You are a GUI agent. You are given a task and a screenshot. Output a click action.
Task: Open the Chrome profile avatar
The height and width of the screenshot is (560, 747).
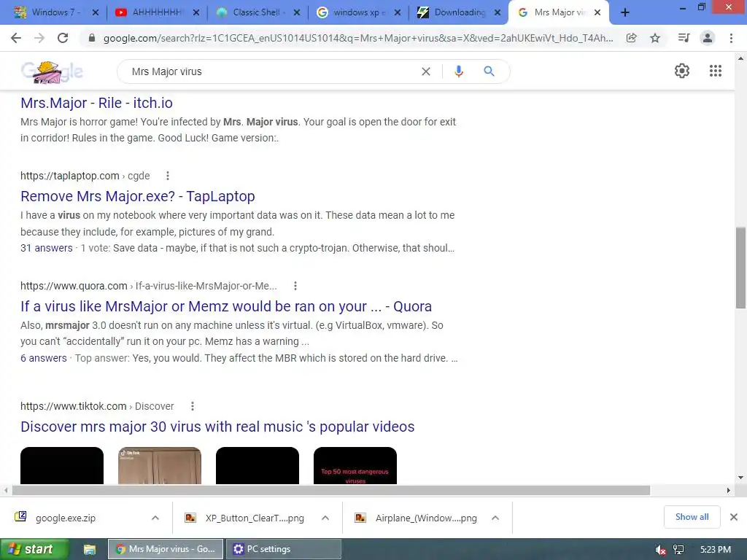pyautogui.click(x=708, y=38)
